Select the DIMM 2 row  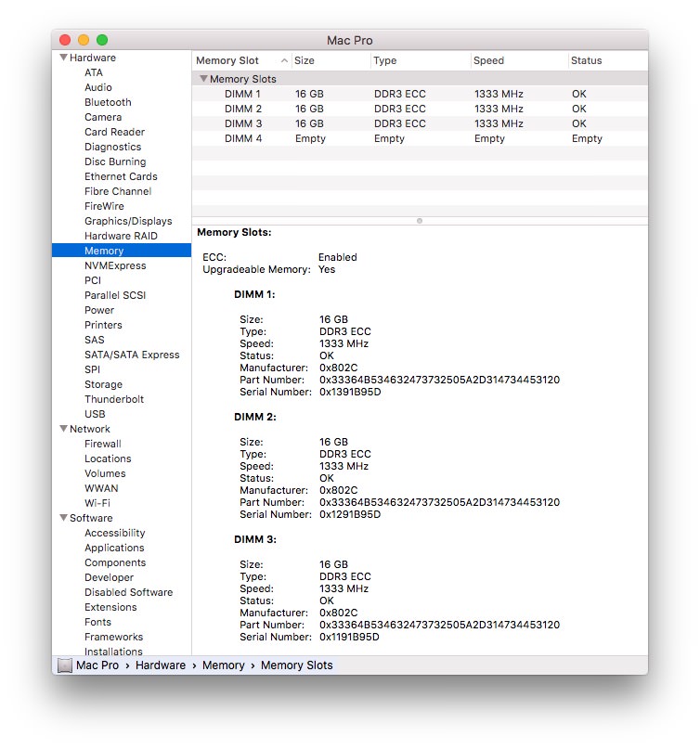point(420,109)
